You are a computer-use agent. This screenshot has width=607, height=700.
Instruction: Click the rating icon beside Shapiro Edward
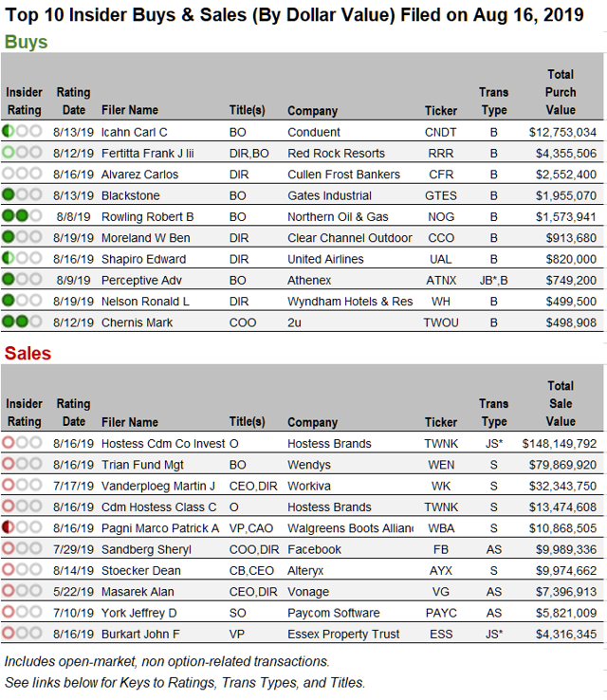(22, 258)
